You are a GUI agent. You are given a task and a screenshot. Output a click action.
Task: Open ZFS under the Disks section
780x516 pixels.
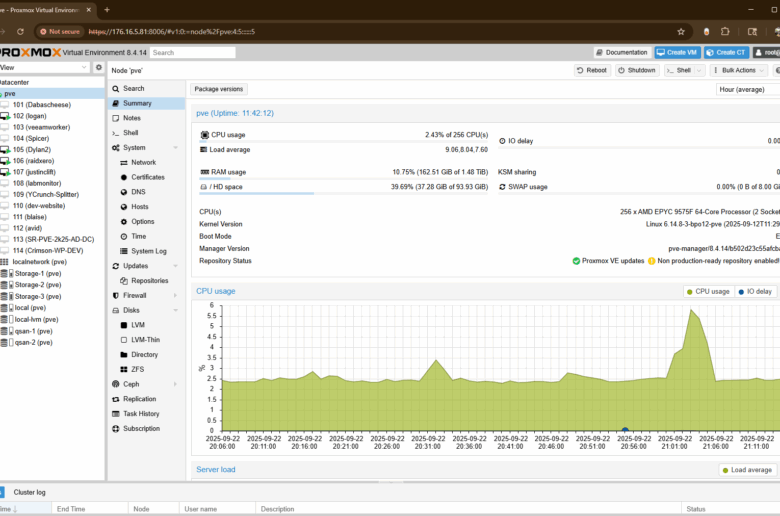pyautogui.click(x=138, y=369)
